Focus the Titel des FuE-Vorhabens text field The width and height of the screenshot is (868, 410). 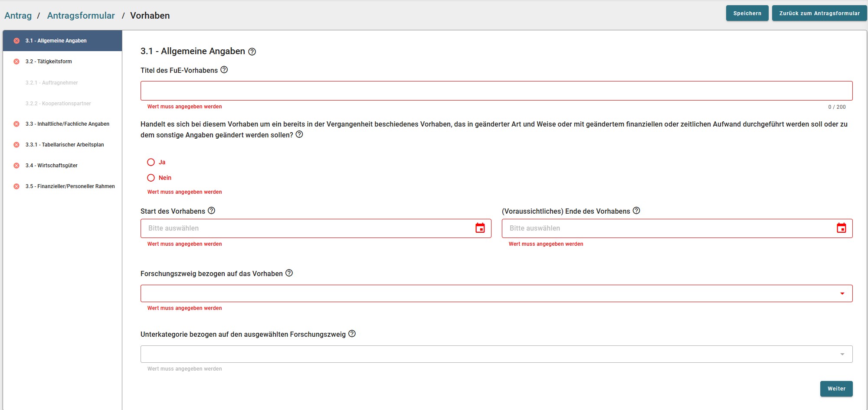coord(496,91)
